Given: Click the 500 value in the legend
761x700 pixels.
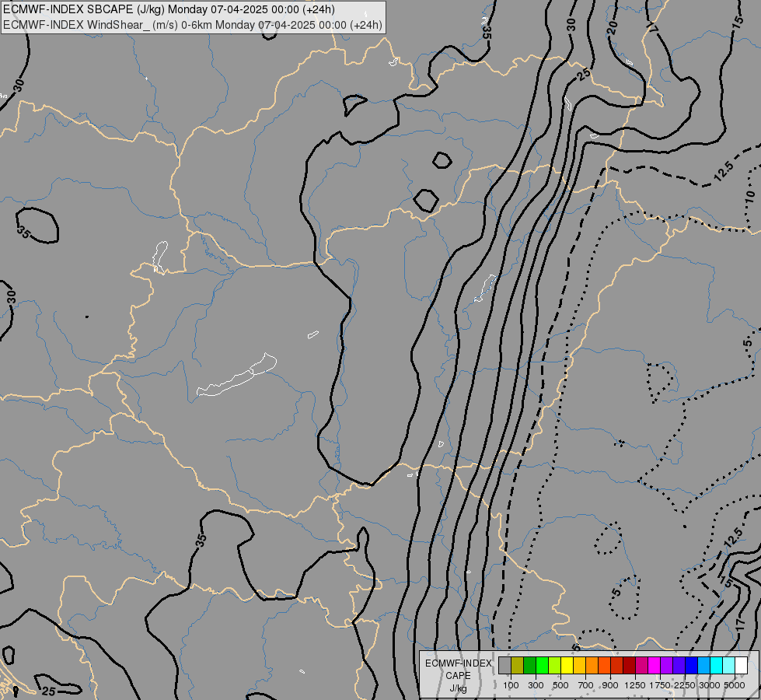Looking at the screenshot, I should click(x=560, y=685).
